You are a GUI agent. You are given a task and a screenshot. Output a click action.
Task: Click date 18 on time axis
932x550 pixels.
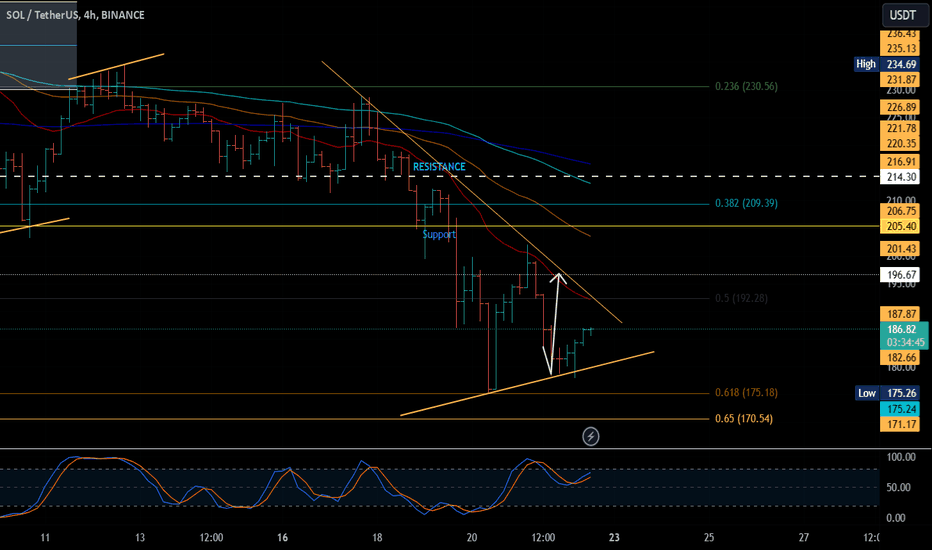[377, 538]
